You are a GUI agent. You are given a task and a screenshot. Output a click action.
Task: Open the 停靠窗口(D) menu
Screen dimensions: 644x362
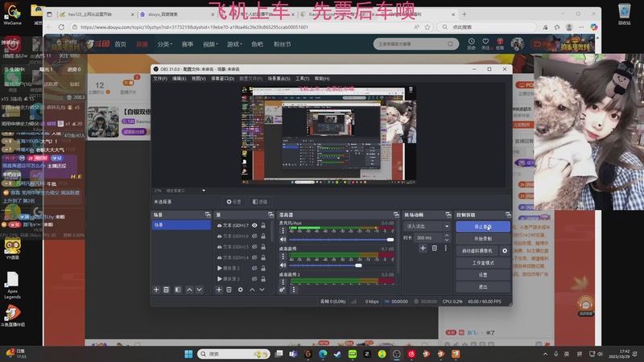coord(223,78)
